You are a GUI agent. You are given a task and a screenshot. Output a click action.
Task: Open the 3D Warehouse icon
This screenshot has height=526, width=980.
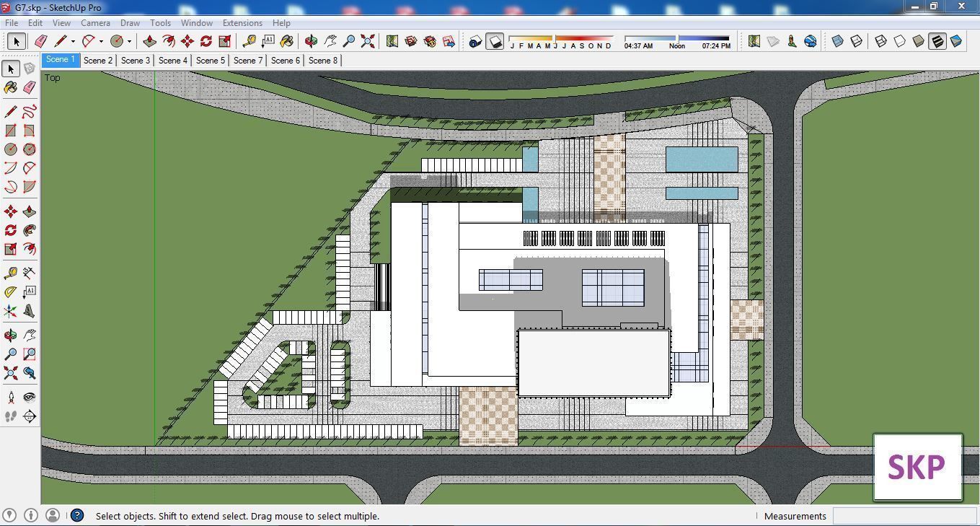coord(411,41)
